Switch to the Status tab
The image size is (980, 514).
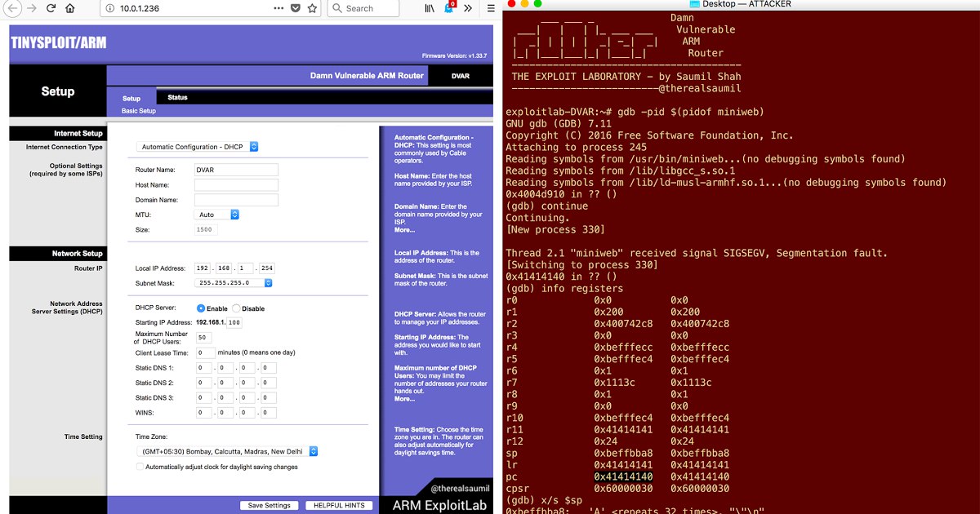click(177, 98)
